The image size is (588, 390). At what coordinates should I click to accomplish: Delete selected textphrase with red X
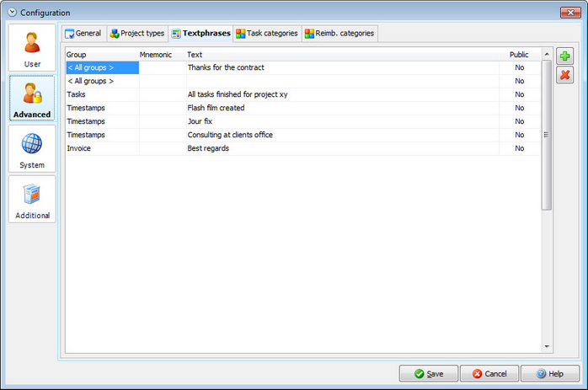click(x=564, y=75)
